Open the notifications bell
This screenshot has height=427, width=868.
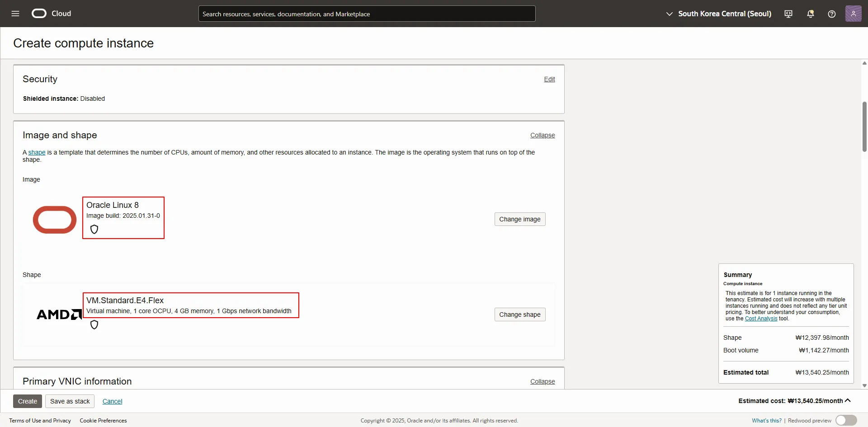(811, 14)
